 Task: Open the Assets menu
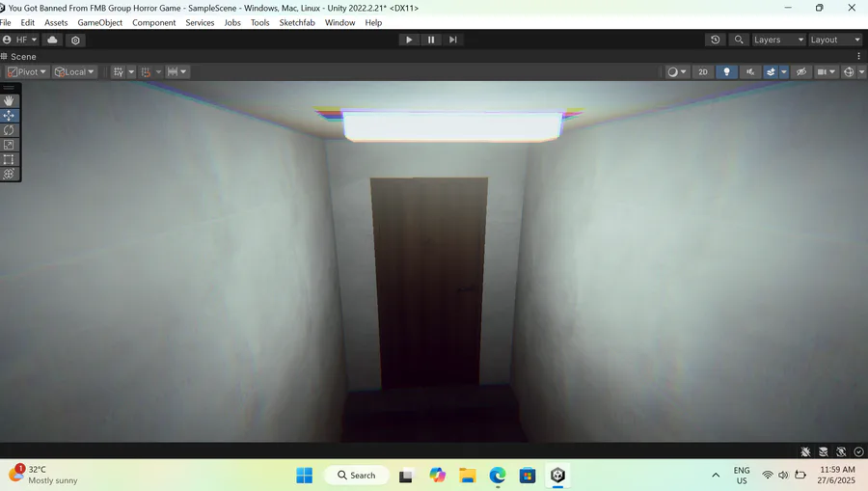56,23
